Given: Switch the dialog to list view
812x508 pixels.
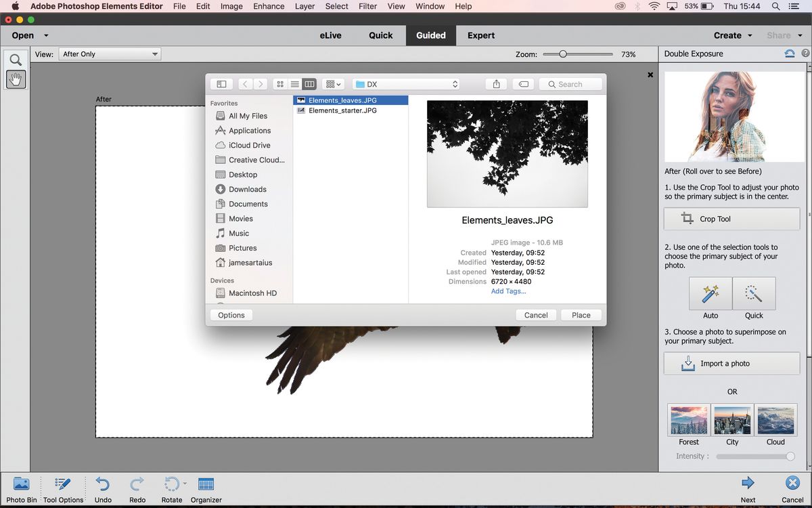Looking at the screenshot, I should coord(294,83).
